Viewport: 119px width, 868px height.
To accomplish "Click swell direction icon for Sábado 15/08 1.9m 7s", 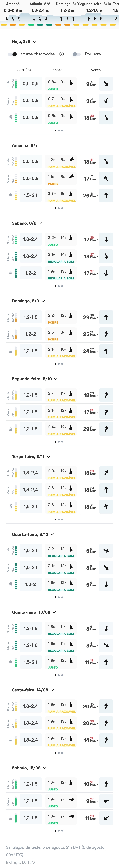I will click(71, 799).
